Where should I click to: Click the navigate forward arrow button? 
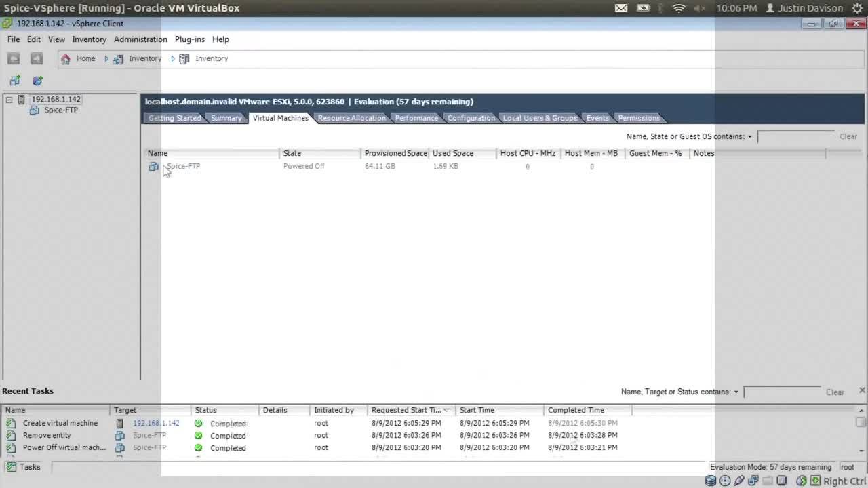click(37, 59)
